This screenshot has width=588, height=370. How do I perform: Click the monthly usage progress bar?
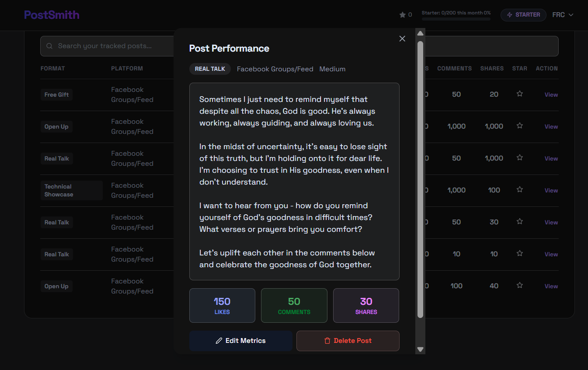point(456,19)
